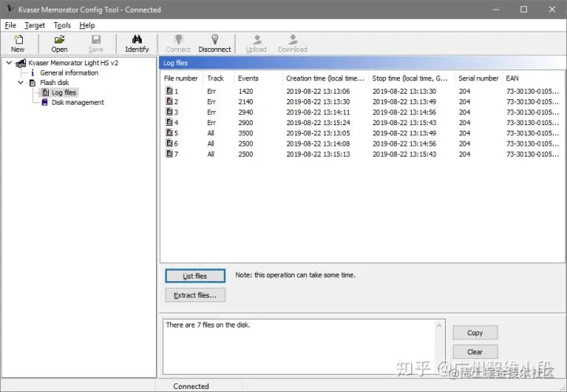The image size is (567, 392).
Task: Click events value 2900
Action: pyautogui.click(x=246, y=123)
